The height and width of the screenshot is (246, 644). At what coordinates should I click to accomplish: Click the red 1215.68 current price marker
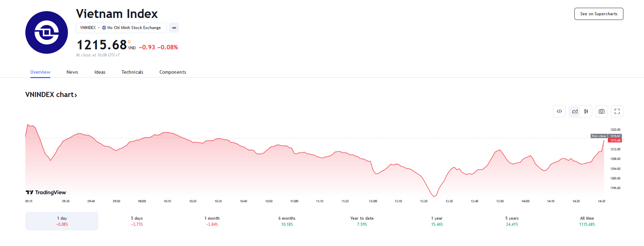[x=615, y=141]
